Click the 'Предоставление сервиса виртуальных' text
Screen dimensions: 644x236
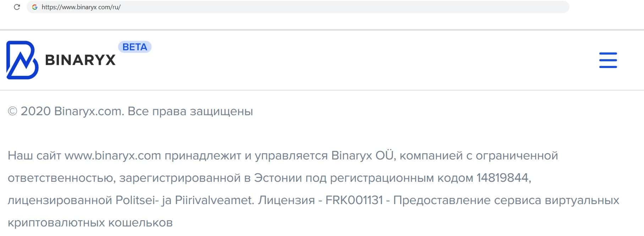[506, 200]
